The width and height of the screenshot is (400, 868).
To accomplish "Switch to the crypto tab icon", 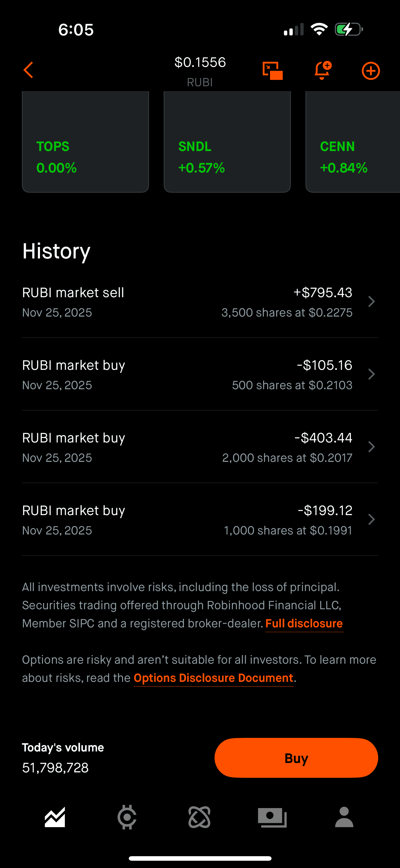I will pos(127,817).
